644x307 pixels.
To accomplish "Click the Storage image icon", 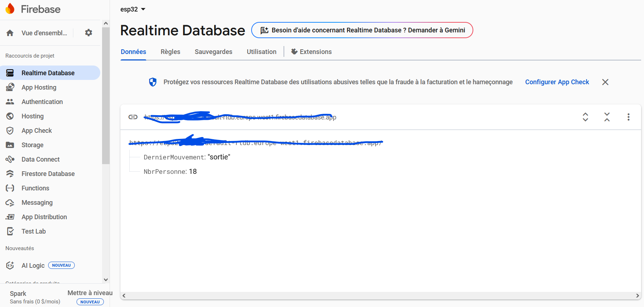I will pyautogui.click(x=10, y=145).
